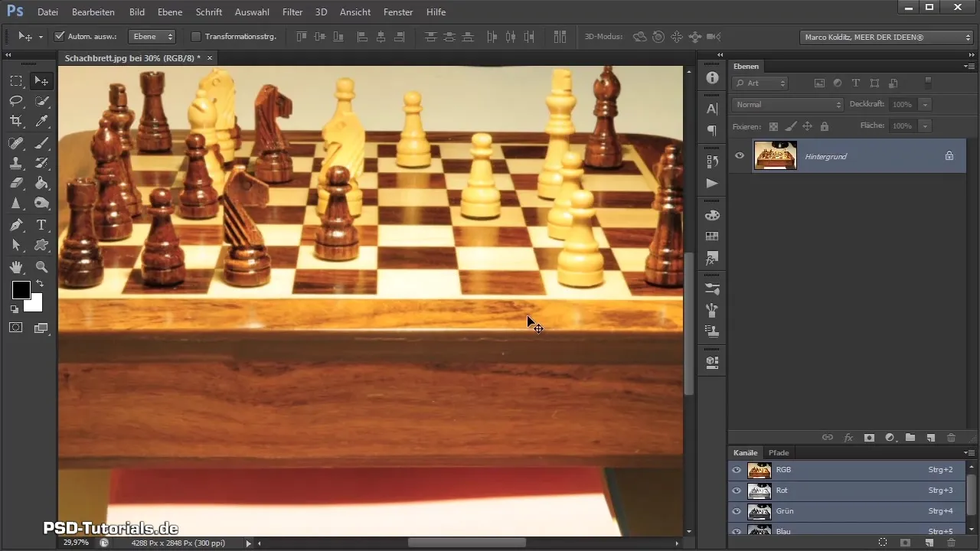Select the Quick Selection tool
Image resolution: width=980 pixels, height=551 pixels.
[x=41, y=101]
